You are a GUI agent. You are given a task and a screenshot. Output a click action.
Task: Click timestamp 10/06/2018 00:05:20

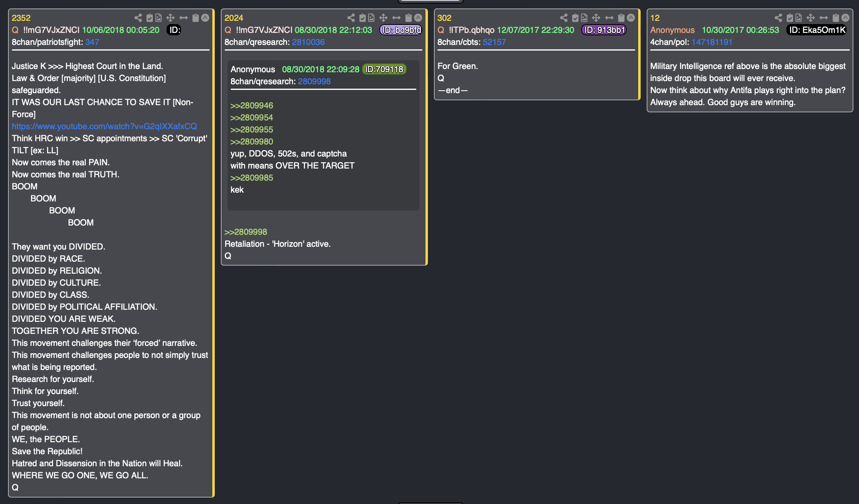click(121, 30)
